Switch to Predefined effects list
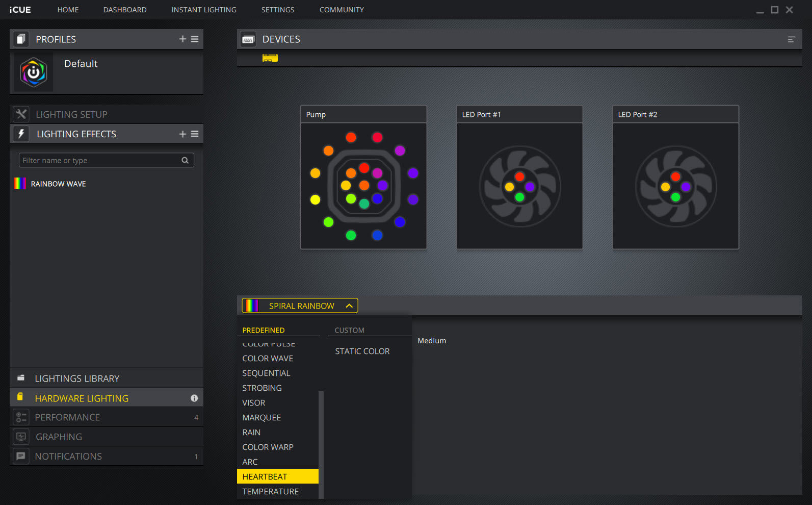812x505 pixels. tap(264, 330)
